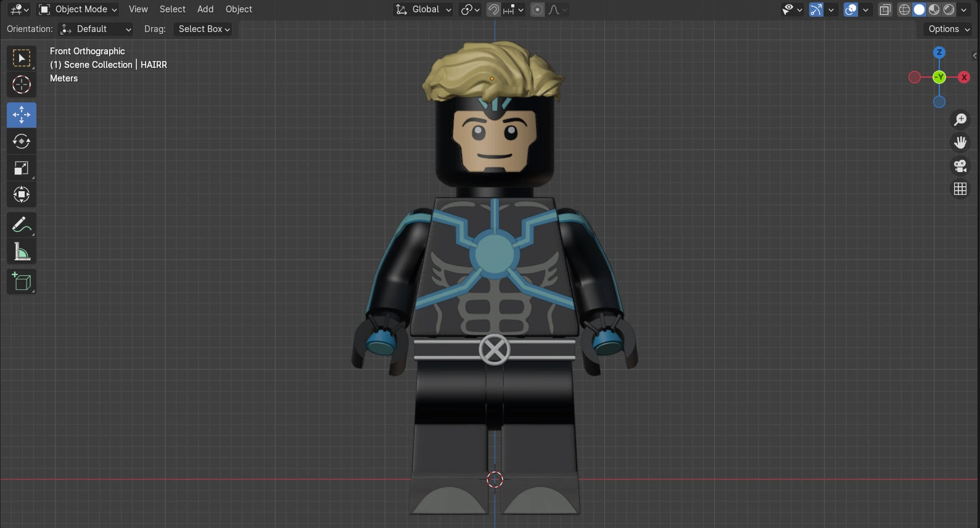
Task: Open the Orientation Default dropdown
Action: [95, 29]
